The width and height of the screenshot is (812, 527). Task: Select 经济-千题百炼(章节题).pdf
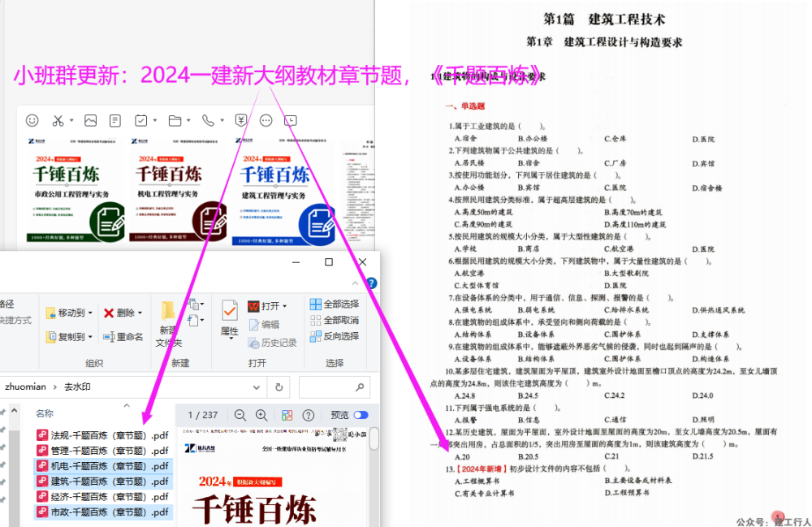coord(103,496)
